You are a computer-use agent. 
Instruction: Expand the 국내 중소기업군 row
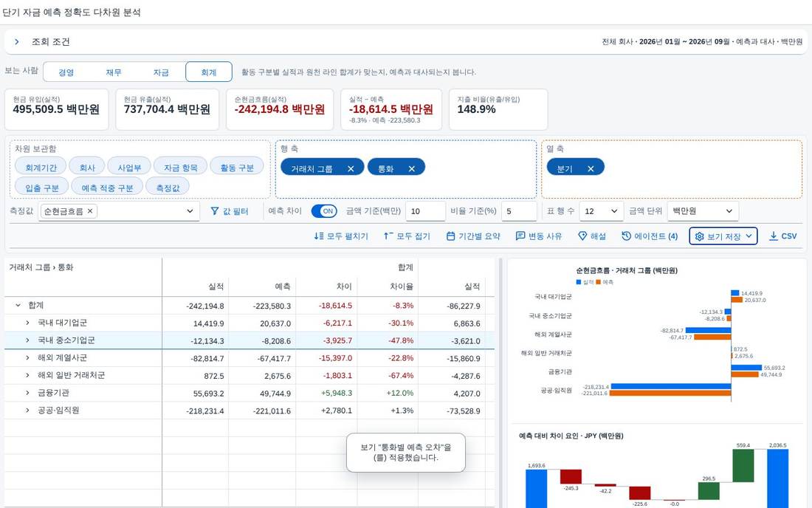click(x=27, y=340)
